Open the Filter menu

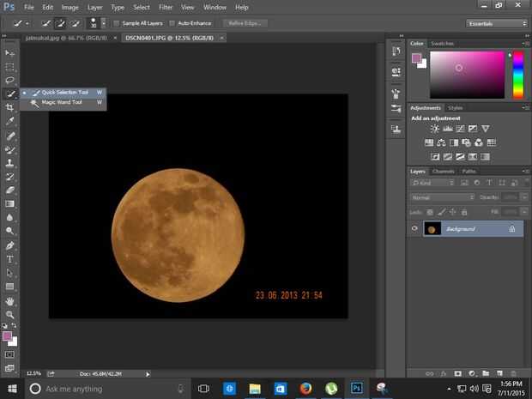(x=166, y=7)
